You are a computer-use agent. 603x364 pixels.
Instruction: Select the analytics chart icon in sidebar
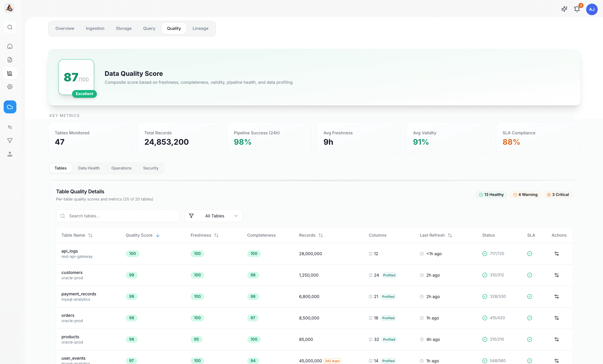coord(10,73)
